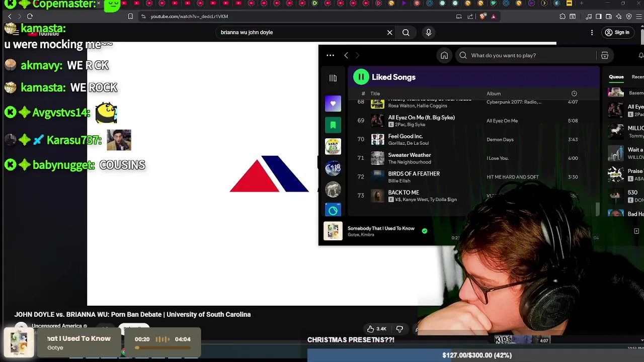Bookmark this page in the browser
The width and height of the screenshot is (644, 362).
(x=130, y=16)
